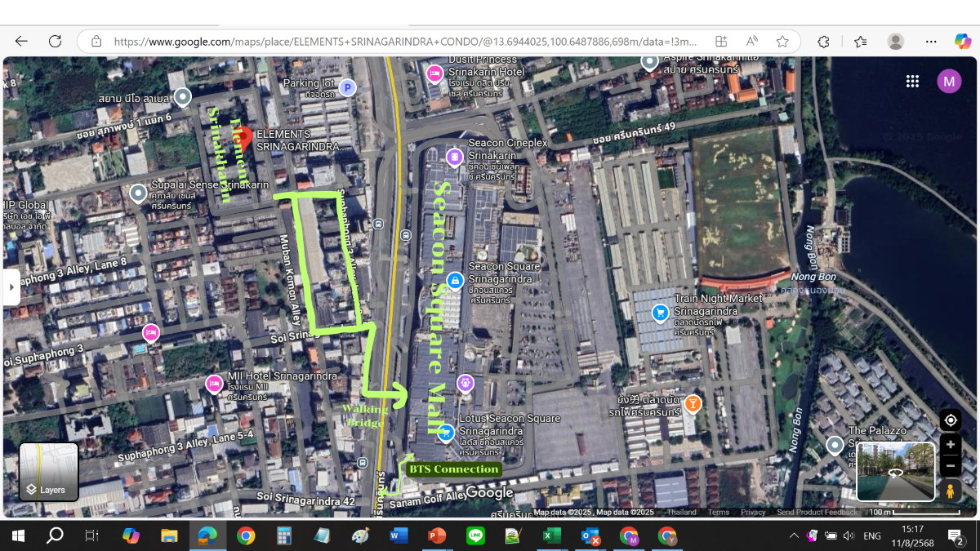The image size is (980, 551).
Task: Open File Explorer from the taskbar
Action: (x=169, y=535)
